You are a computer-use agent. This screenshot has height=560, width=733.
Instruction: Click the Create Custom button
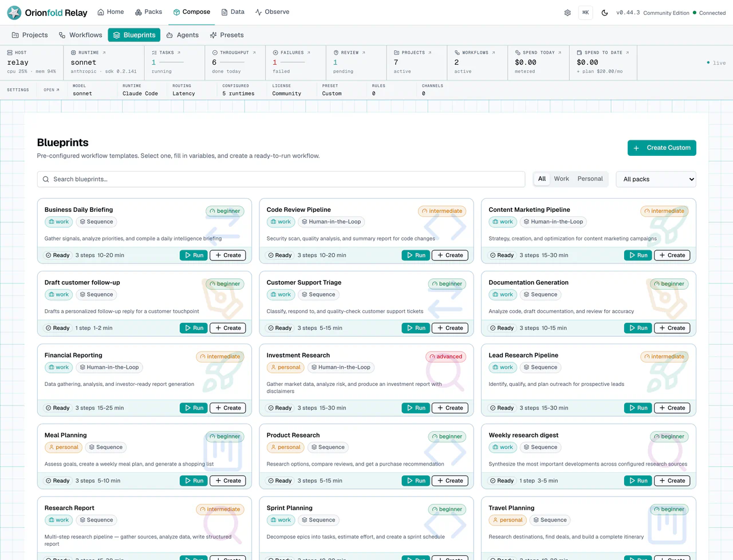(x=662, y=148)
